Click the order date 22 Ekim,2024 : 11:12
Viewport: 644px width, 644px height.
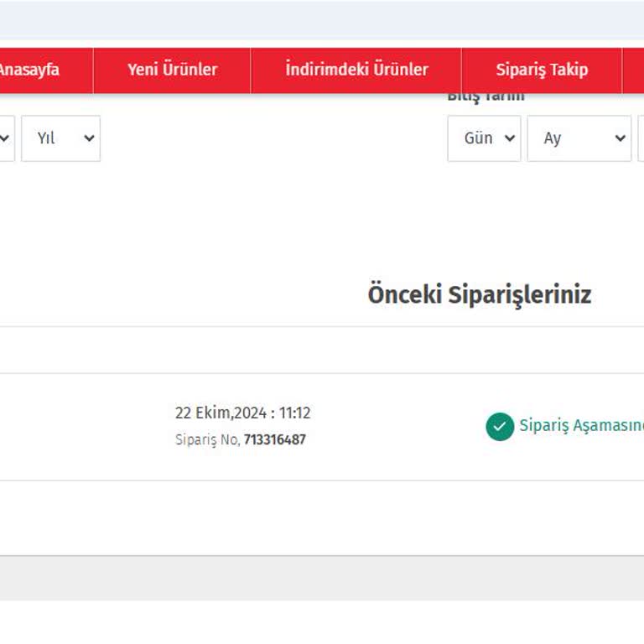click(x=242, y=413)
